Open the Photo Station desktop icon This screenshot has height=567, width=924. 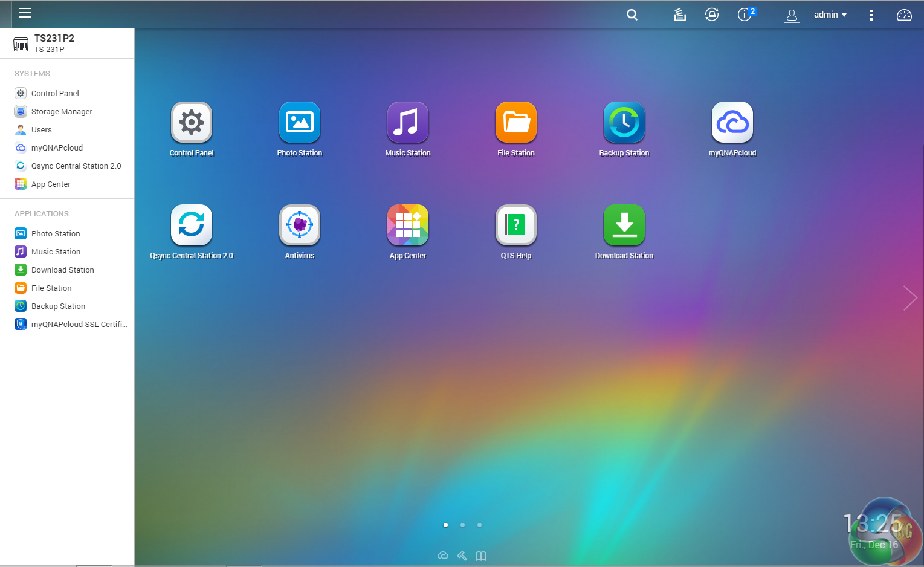pyautogui.click(x=300, y=123)
